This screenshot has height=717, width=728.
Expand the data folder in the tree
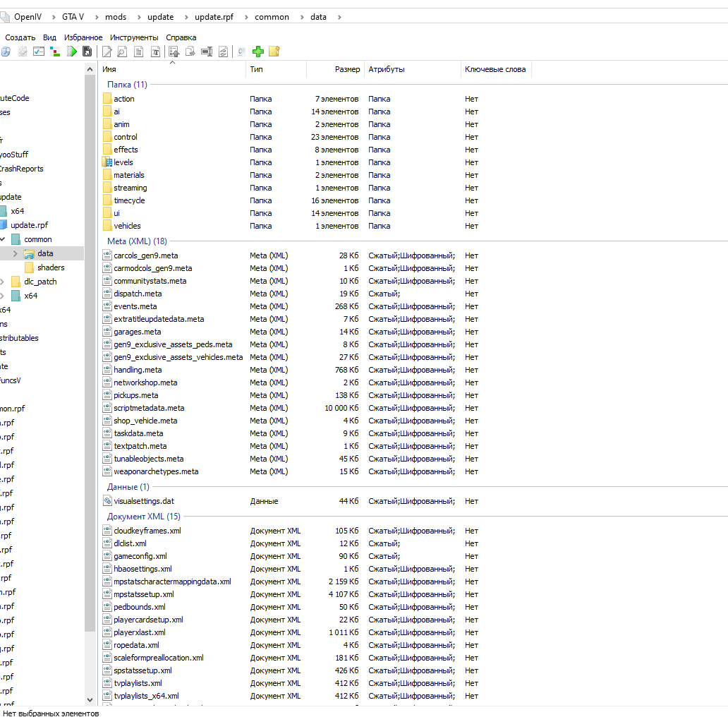coord(16,253)
